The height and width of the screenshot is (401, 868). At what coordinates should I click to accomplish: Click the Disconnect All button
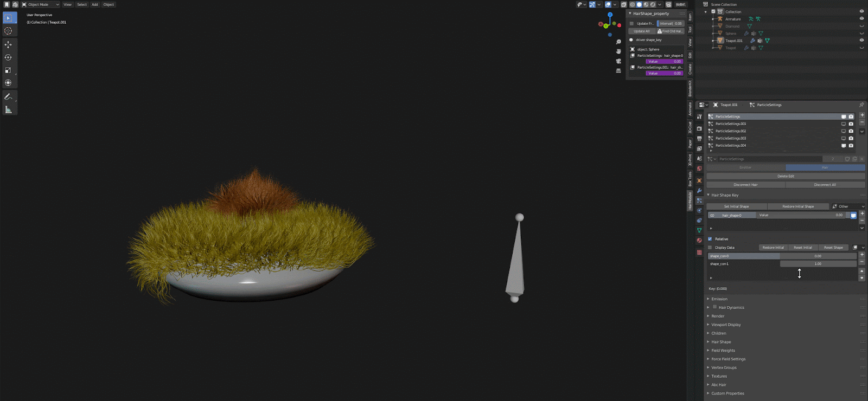pyautogui.click(x=825, y=185)
